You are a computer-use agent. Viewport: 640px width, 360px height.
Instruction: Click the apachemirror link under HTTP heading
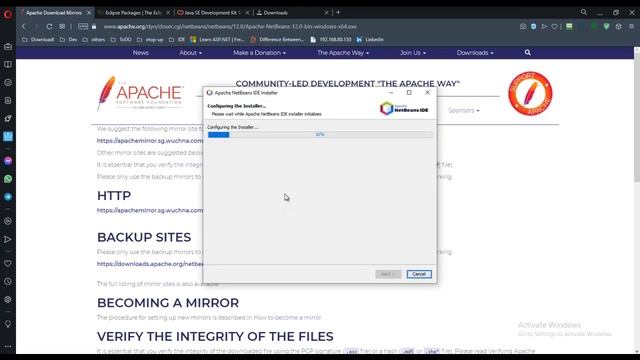150,210
